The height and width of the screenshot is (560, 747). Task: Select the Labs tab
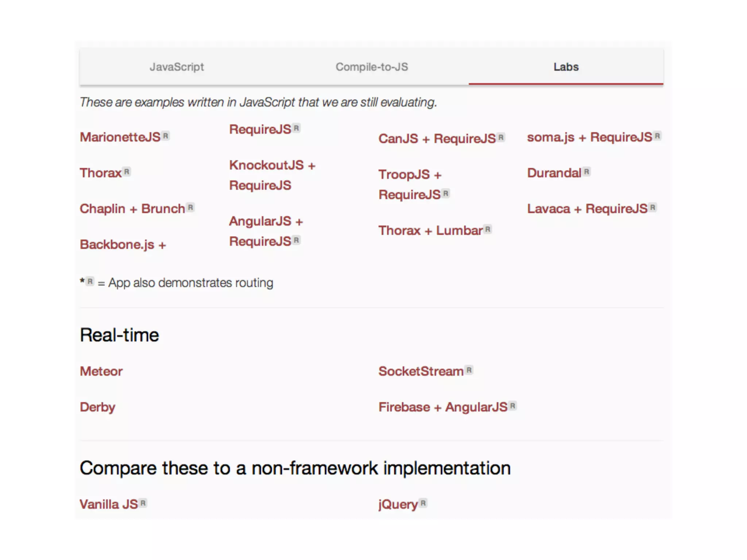pyautogui.click(x=566, y=67)
